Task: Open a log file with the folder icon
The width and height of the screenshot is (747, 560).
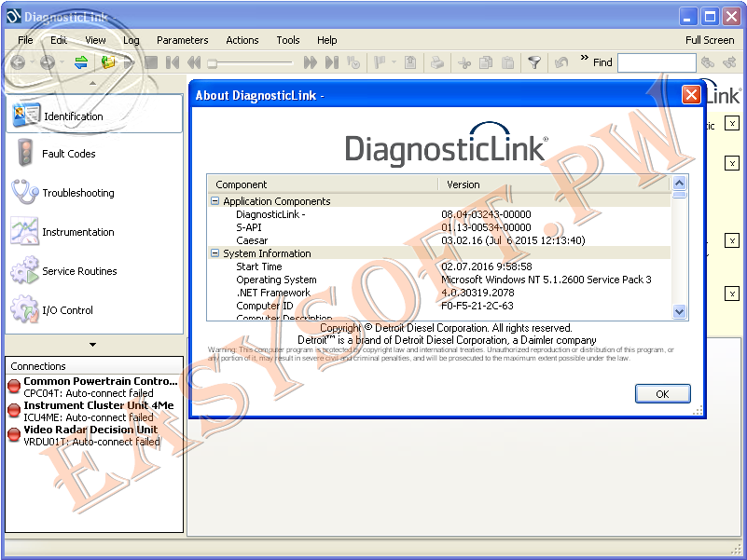Action: tap(108, 62)
